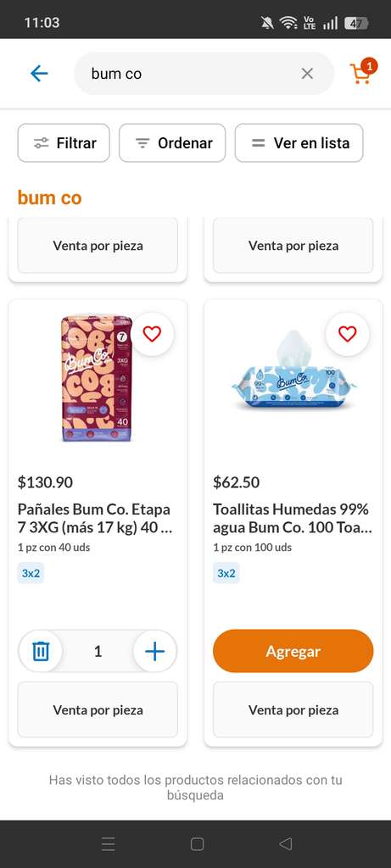Go back using the blue arrow
This screenshot has width=391, height=868.
click(x=39, y=73)
